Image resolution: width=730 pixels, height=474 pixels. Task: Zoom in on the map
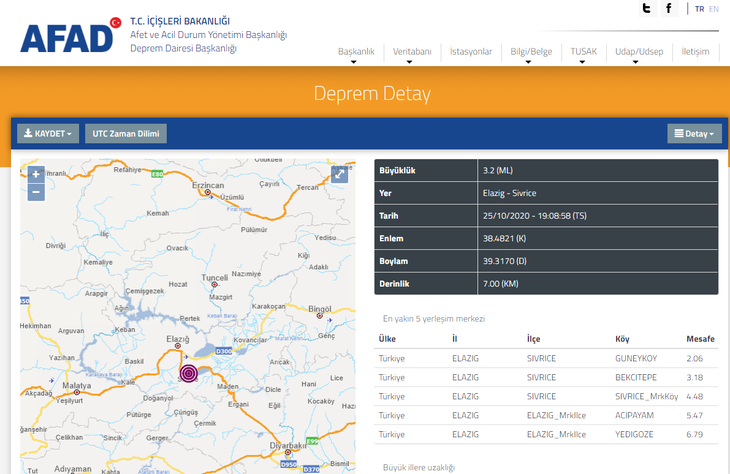36,174
